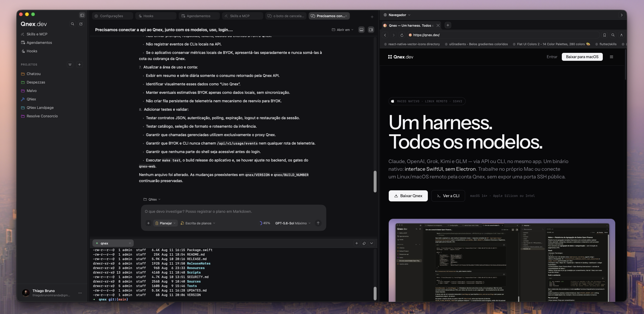The width and height of the screenshot is (644, 314).
Task: Go back in the browser
Action: [385, 35]
